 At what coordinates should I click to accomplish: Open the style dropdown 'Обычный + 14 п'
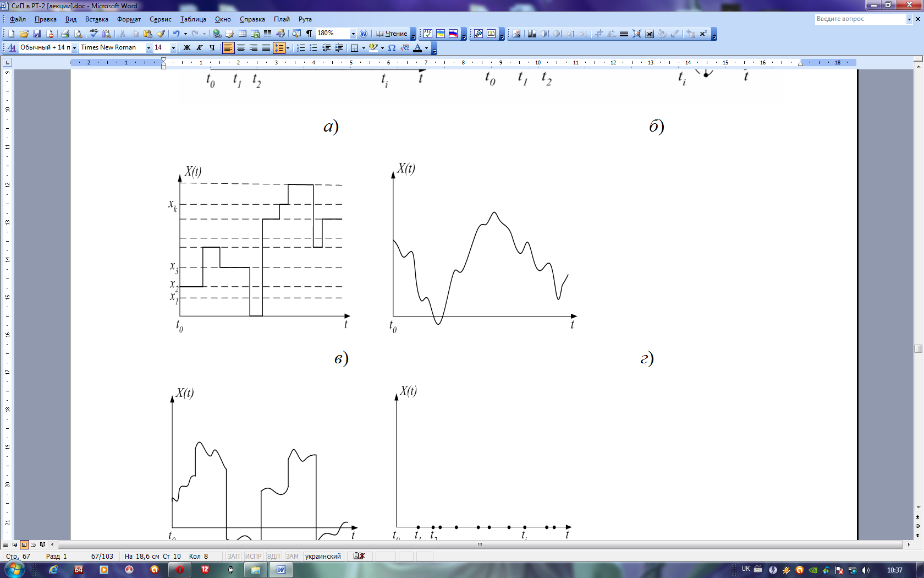coord(74,48)
